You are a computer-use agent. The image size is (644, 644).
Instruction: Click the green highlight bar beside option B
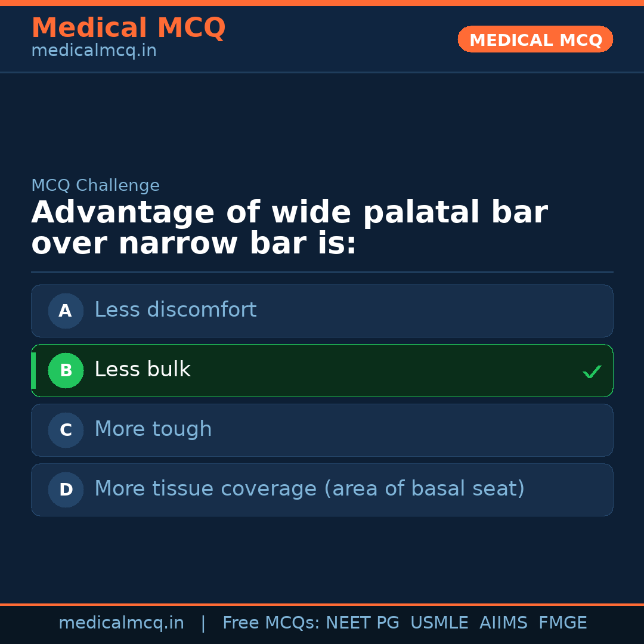[33, 370]
